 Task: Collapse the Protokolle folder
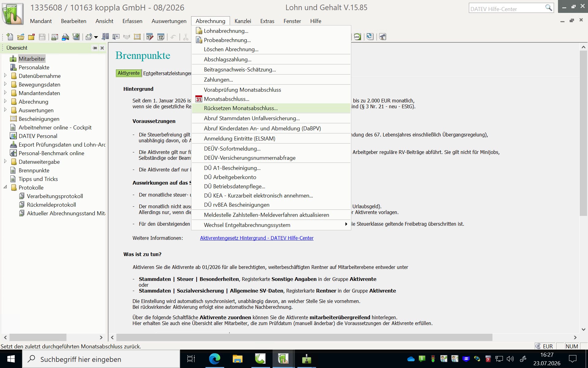click(5, 187)
